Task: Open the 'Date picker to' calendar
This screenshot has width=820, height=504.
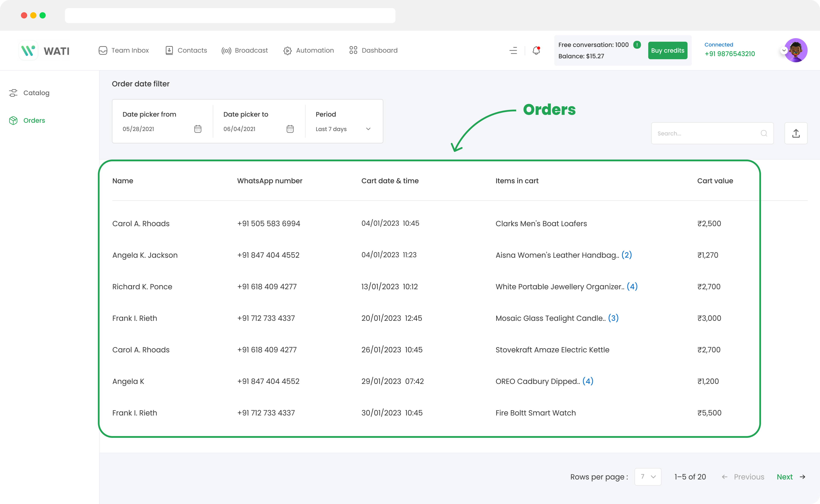Action: coord(290,129)
